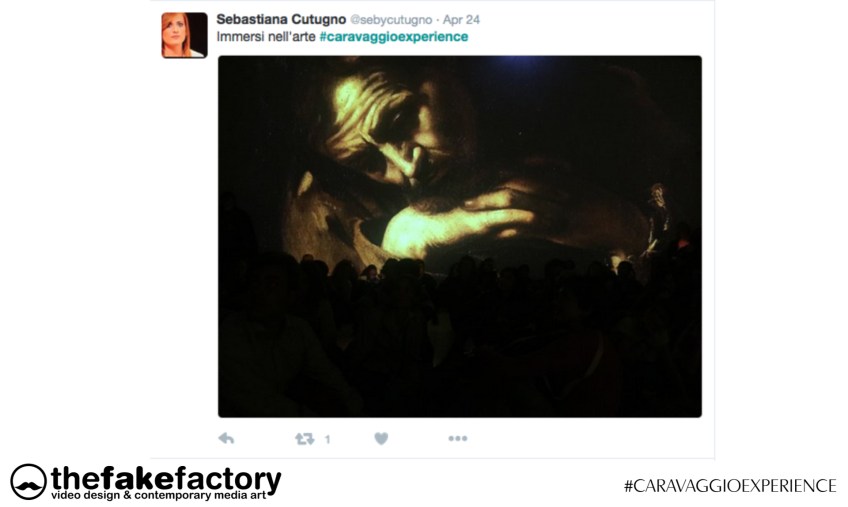Follow the #caravaggioexperience hashtag link
This screenshot has width=848, height=507.
[394, 37]
